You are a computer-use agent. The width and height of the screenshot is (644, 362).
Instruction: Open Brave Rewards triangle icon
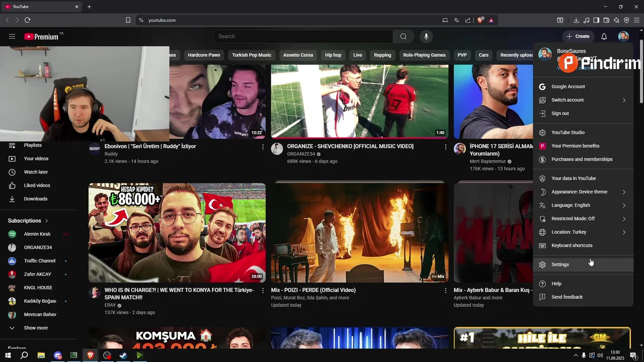[x=491, y=20]
